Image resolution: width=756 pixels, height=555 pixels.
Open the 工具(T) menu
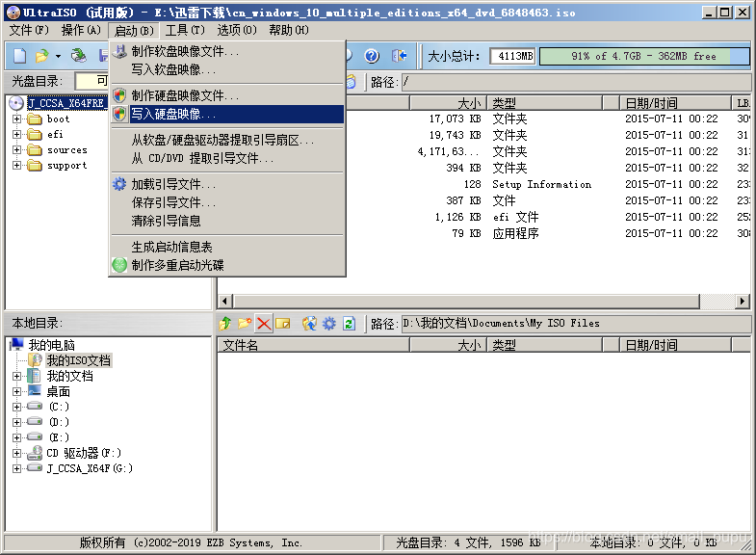tap(185, 31)
